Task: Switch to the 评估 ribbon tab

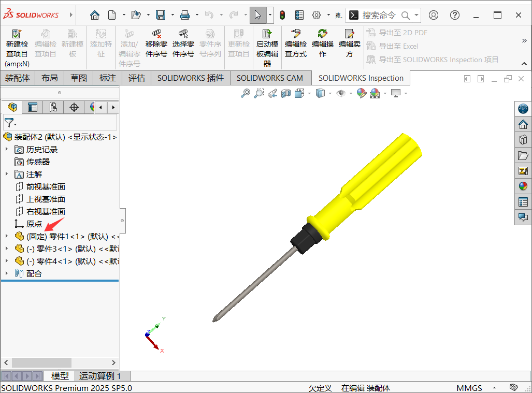Action: (x=136, y=78)
